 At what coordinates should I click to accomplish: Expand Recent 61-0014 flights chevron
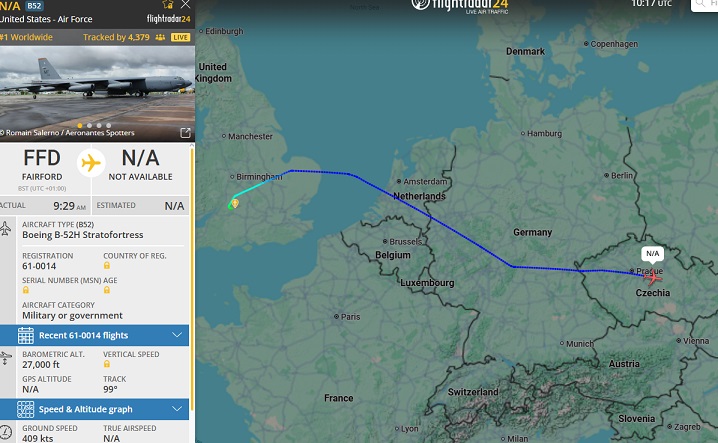[x=177, y=335]
